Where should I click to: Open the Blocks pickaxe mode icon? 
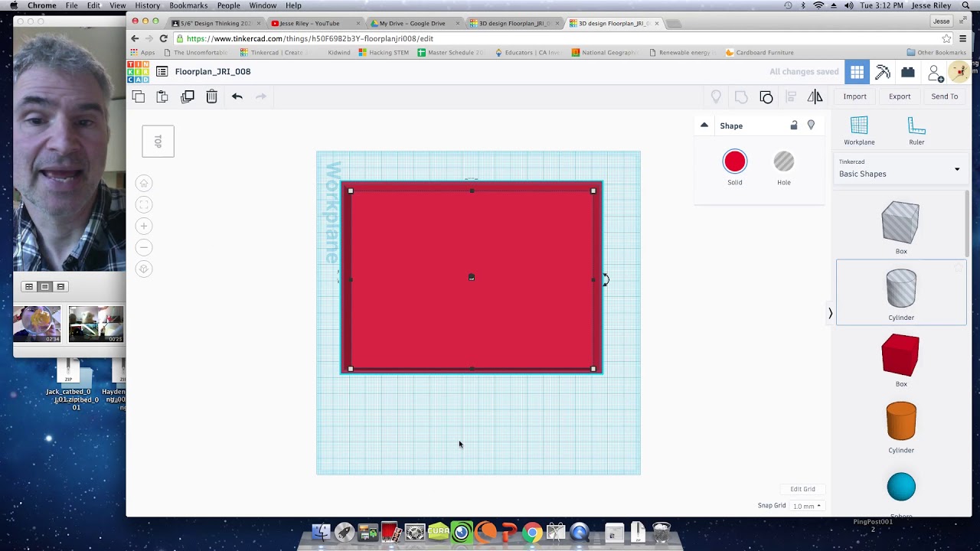(883, 72)
